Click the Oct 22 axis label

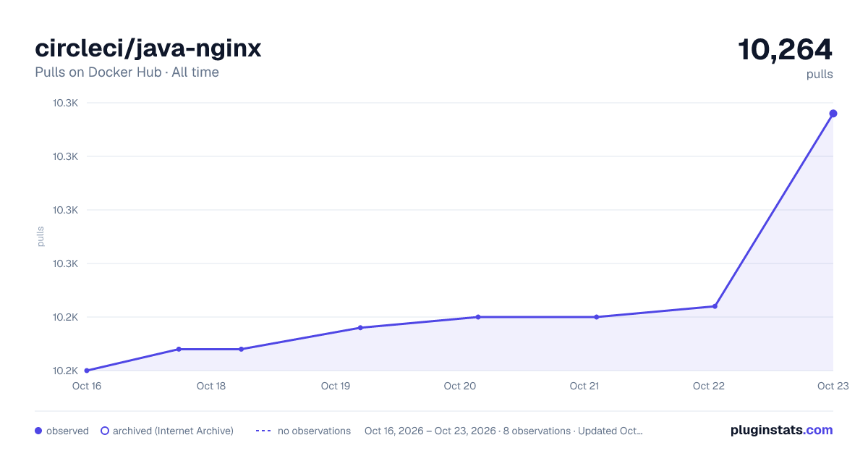coord(709,386)
